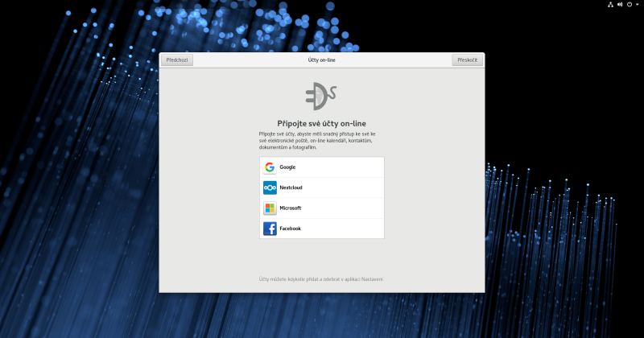Select the Microsoft account label
The height and width of the screenshot is (338, 644).
[291, 208]
